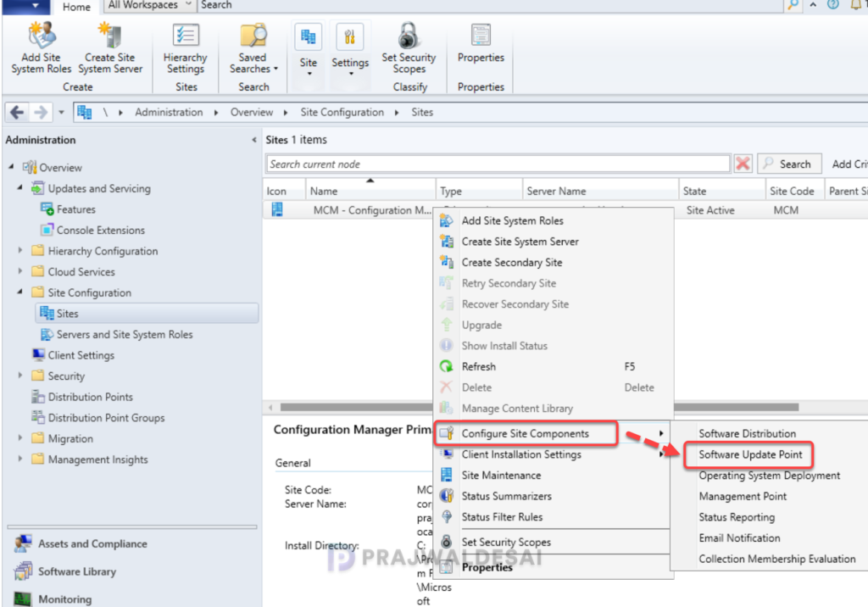Choose Create Secondary Site menu item
Image resolution: width=868 pixels, height=607 pixels.
click(x=554, y=263)
